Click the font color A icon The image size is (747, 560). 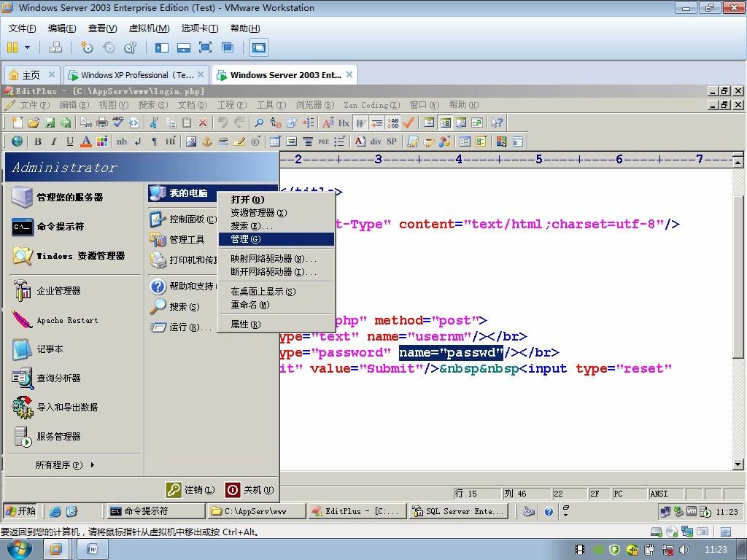click(x=86, y=141)
